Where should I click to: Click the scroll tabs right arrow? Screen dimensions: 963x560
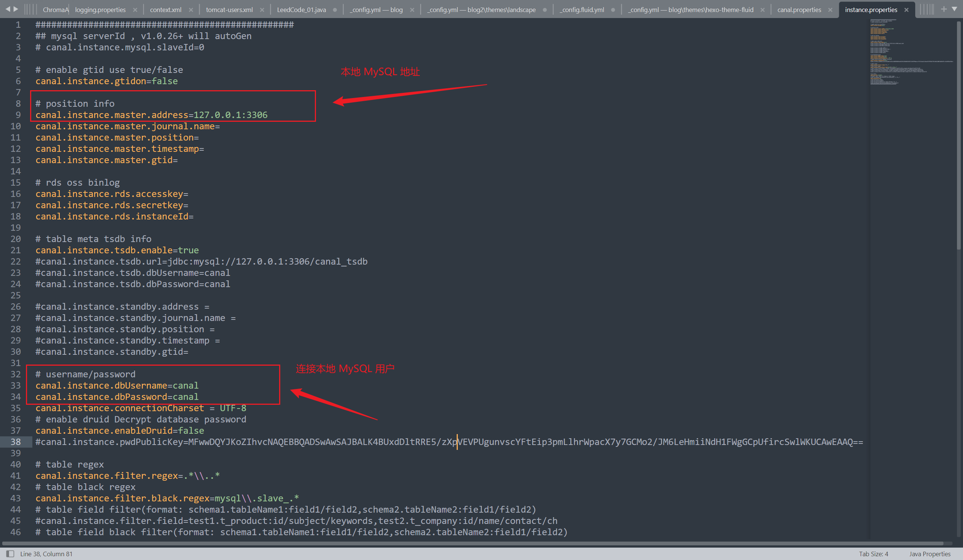[16, 9]
